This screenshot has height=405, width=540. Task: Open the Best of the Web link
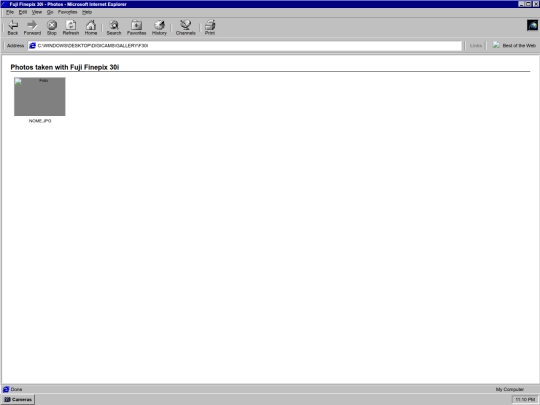(x=514, y=45)
